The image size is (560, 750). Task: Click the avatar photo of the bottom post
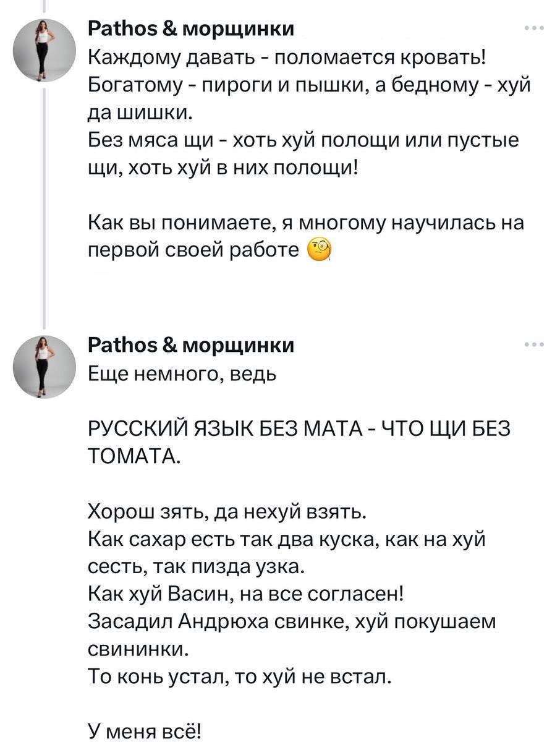(44, 366)
